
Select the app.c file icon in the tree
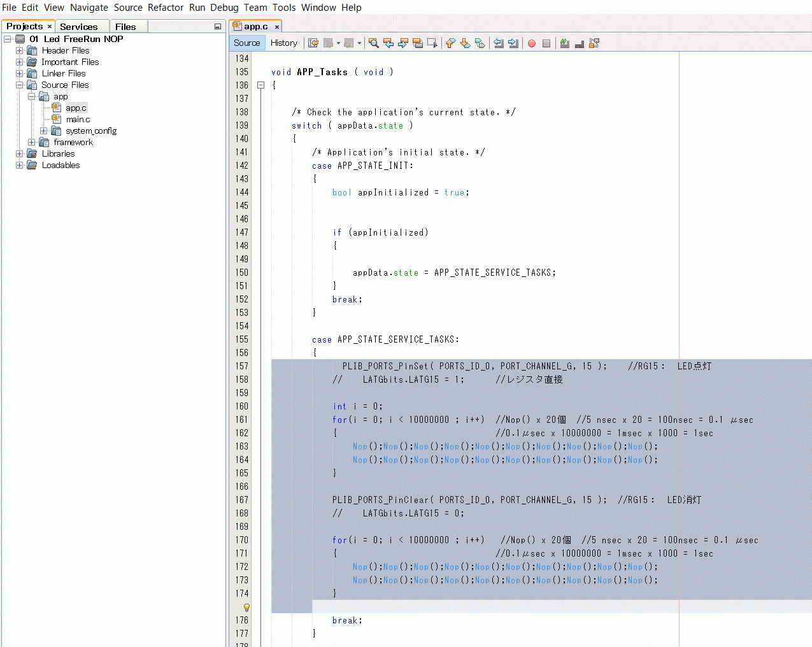coord(57,108)
